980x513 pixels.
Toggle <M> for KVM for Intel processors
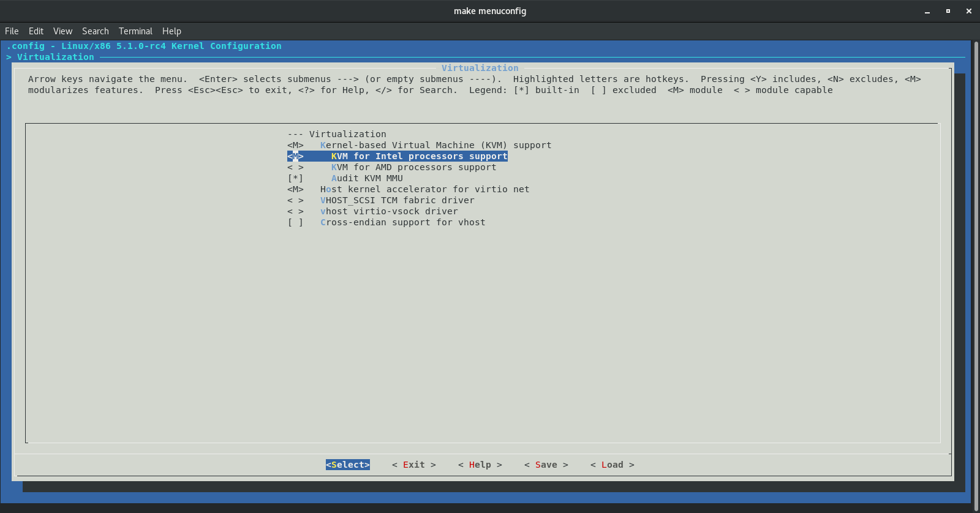click(295, 156)
